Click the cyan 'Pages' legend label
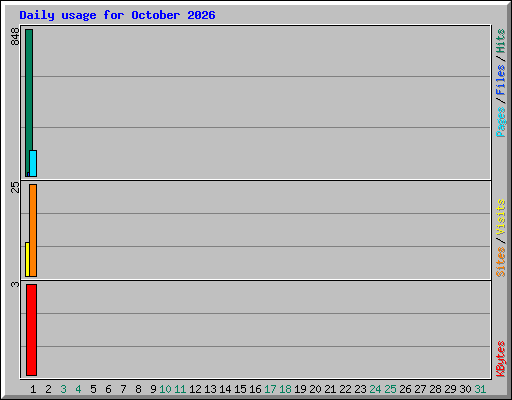The image size is (512, 400). (x=501, y=122)
